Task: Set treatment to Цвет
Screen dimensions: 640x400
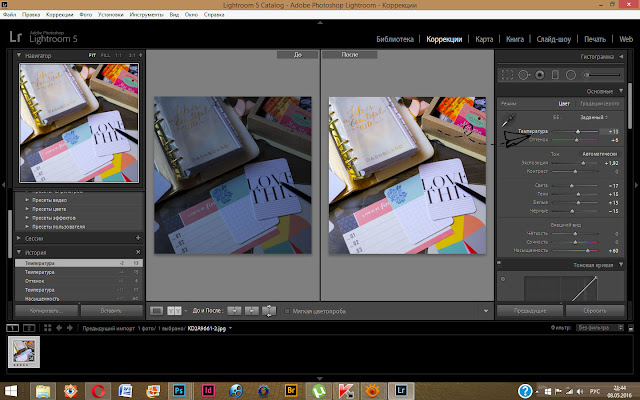Action: click(564, 104)
